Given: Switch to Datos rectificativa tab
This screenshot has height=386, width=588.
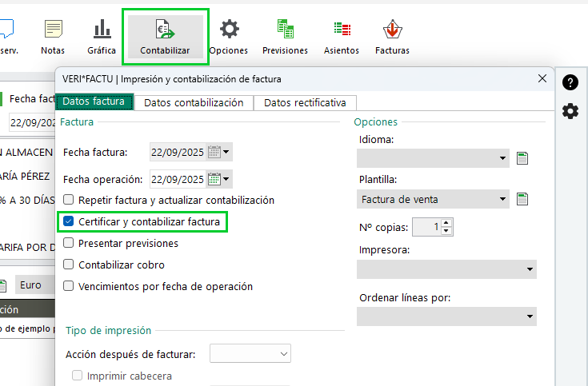Looking at the screenshot, I should click(x=305, y=102).
